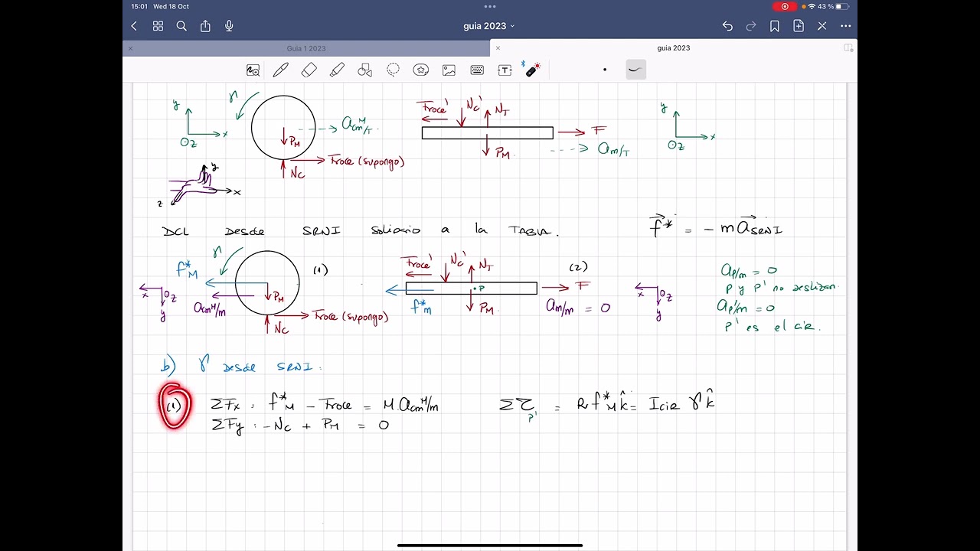Open the search magnifier in top bar
This screenshot has width=980, height=551.
tap(181, 26)
